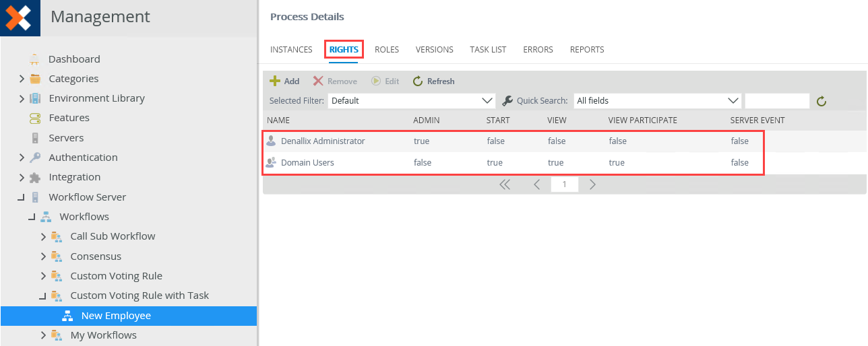Open the Selected Filter Default dropdown
Screen dimensions: 868x346
412,100
